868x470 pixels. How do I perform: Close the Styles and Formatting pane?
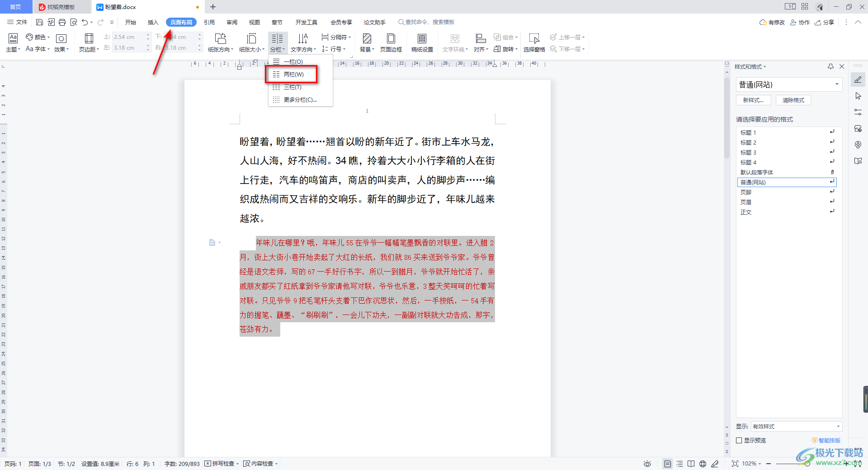click(842, 66)
